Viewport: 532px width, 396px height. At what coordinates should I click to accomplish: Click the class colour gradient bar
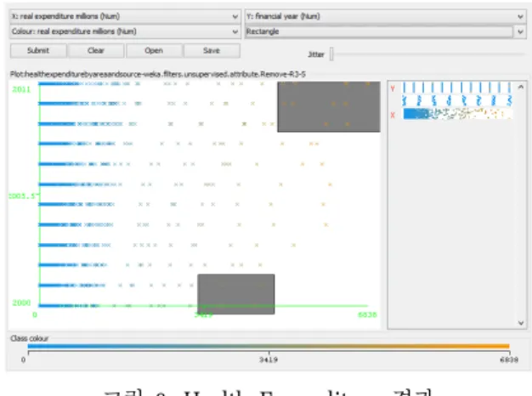click(269, 346)
